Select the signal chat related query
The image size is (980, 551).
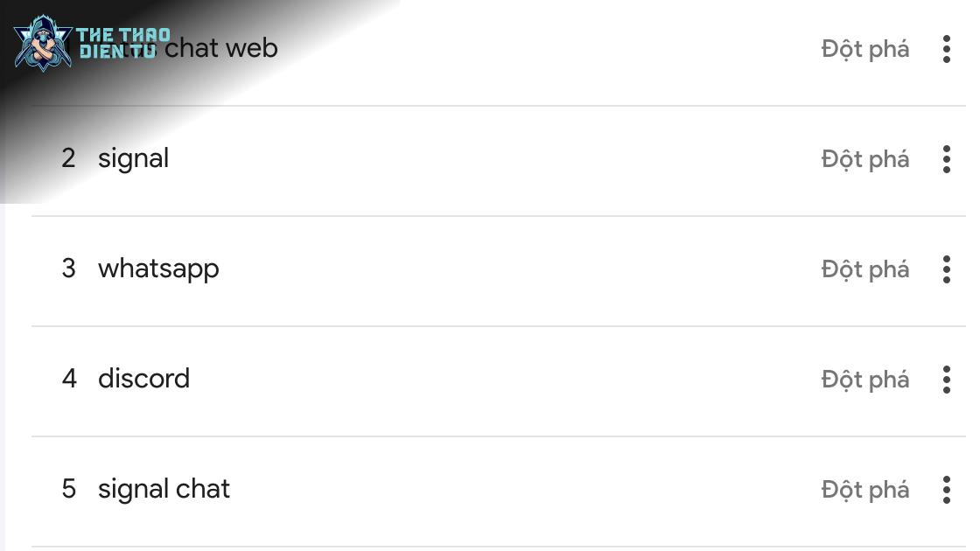(x=164, y=489)
